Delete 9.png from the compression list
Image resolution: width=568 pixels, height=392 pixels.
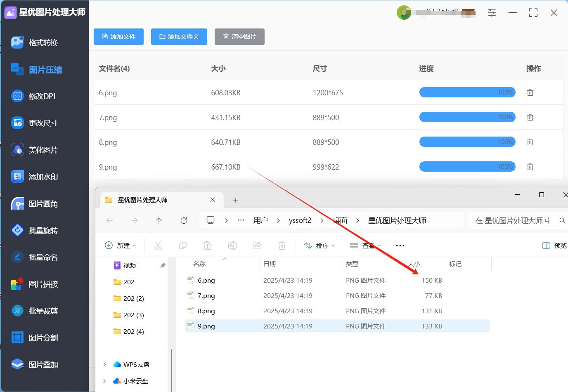tap(530, 167)
